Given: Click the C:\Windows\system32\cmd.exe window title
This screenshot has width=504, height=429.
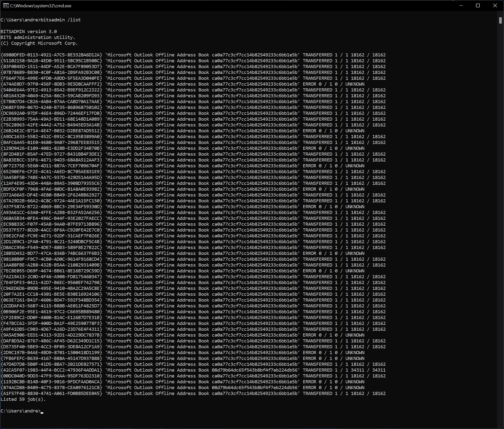Looking at the screenshot, I should (41, 6).
